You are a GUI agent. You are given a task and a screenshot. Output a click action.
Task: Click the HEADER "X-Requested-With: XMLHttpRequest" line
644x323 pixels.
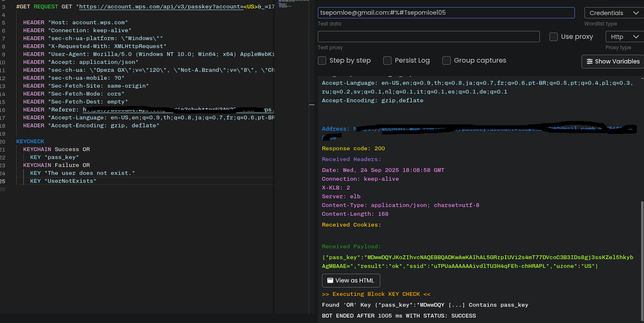95,46
